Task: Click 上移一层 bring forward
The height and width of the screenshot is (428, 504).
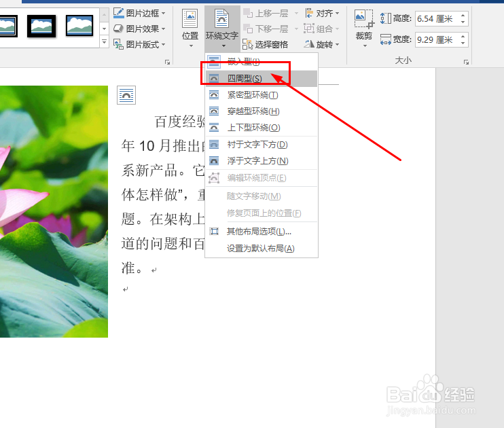Action: click(x=266, y=13)
